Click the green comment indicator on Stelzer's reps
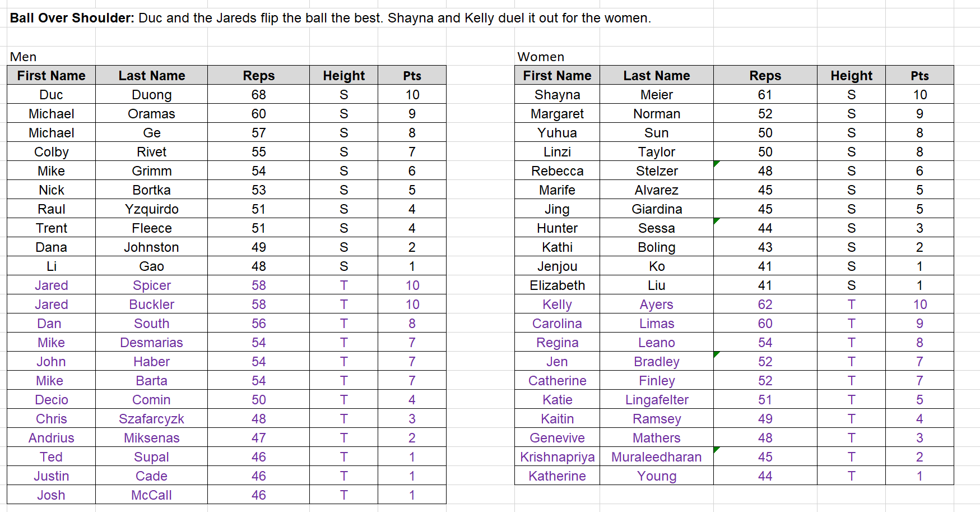The width and height of the screenshot is (980, 512). click(x=717, y=164)
